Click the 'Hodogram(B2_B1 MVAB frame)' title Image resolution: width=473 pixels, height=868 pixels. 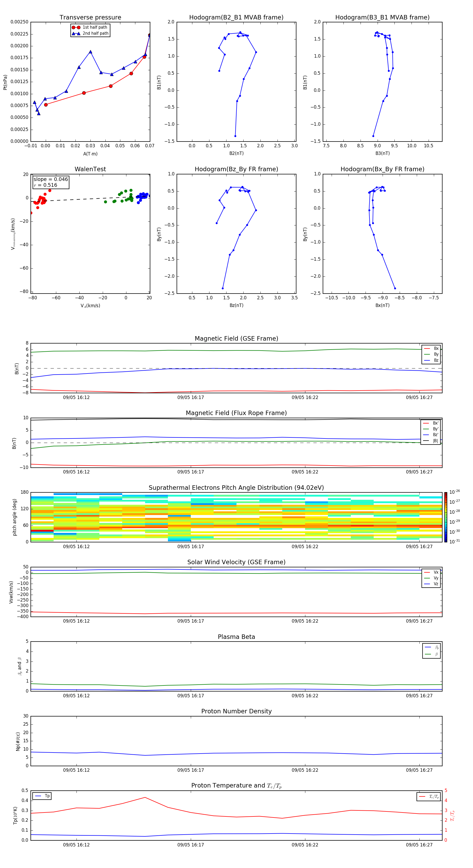236,18
